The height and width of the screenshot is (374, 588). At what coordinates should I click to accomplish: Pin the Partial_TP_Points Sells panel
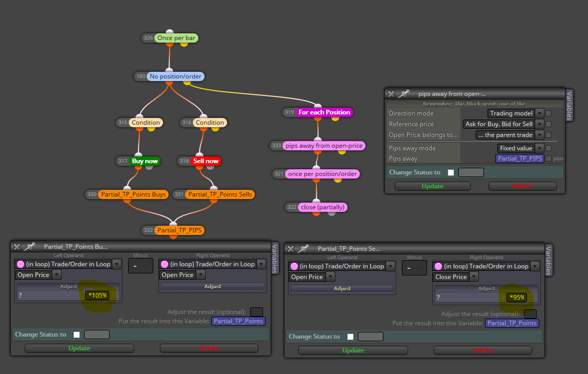(303, 248)
